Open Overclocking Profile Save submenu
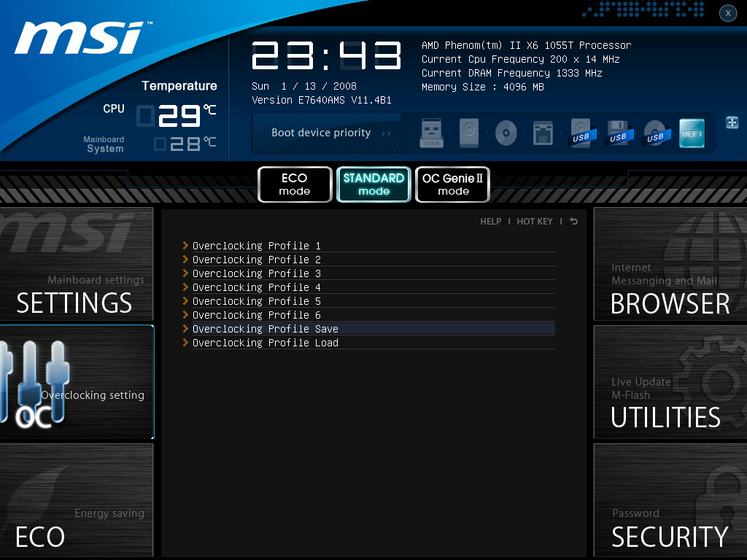Screen dimensions: 747x560 click(368, 329)
